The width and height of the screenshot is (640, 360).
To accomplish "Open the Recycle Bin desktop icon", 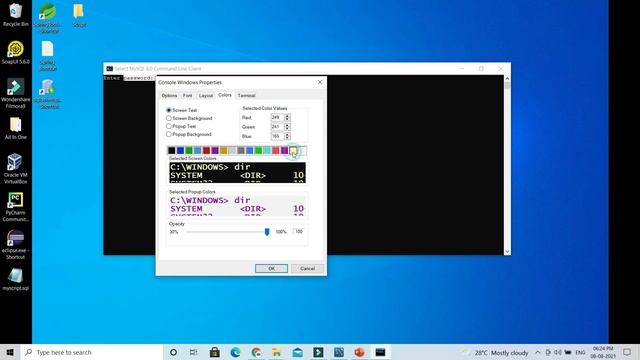I will [15, 14].
